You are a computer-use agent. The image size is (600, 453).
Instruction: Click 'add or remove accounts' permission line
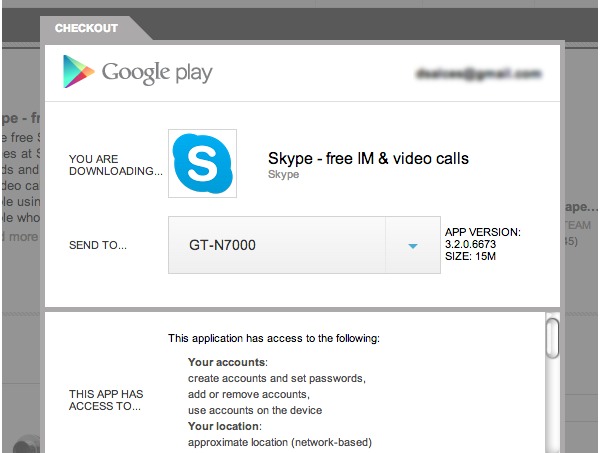tap(249, 394)
